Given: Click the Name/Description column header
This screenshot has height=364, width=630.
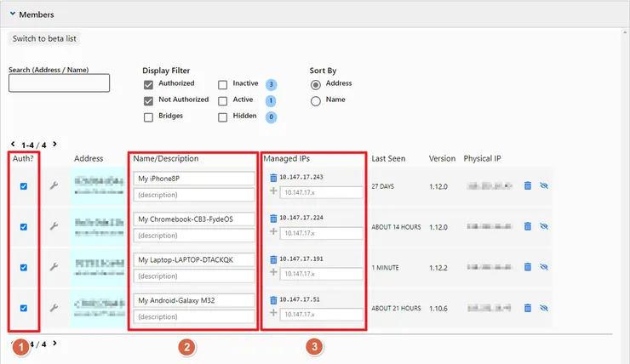Looking at the screenshot, I should [x=166, y=158].
